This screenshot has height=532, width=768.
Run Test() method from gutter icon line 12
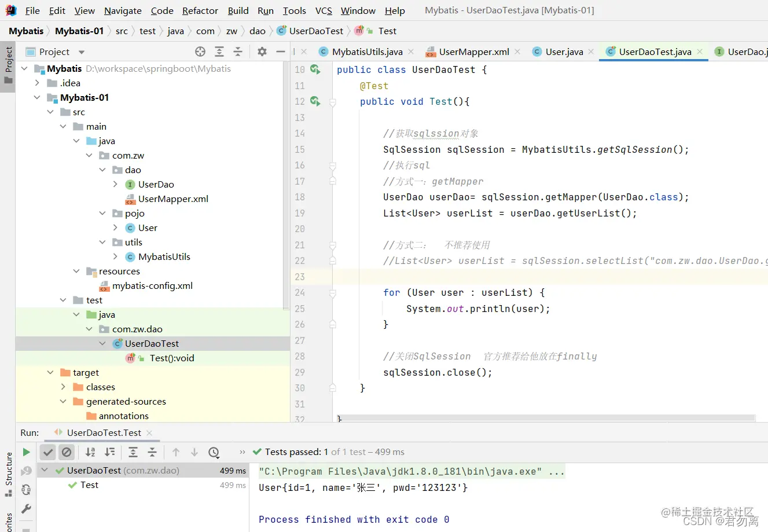315,101
